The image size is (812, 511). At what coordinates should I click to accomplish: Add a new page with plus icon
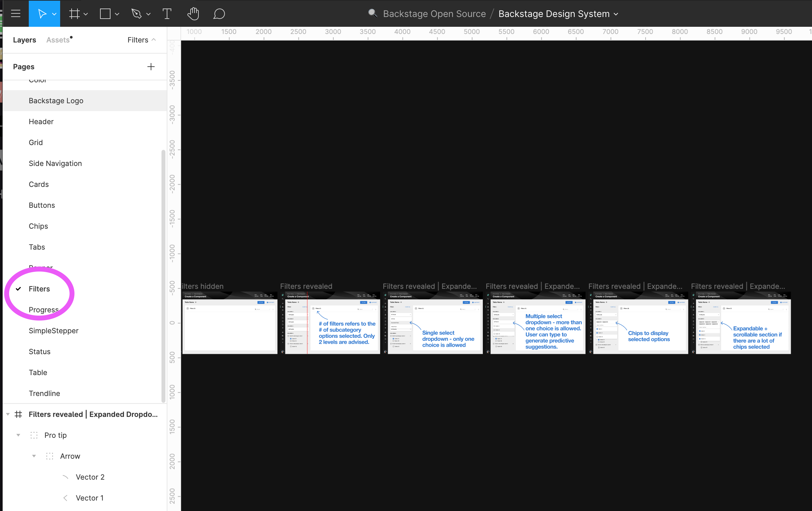point(151,67)
